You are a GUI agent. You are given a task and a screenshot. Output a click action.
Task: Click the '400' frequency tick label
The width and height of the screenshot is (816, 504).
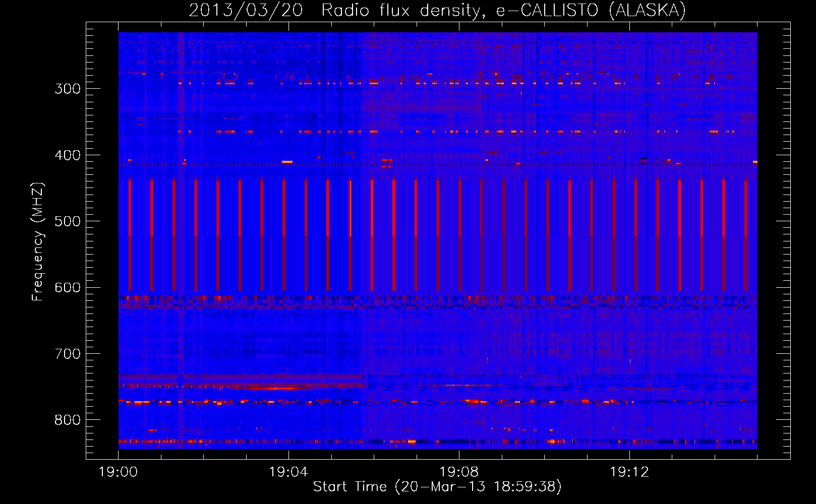point(67,155)
